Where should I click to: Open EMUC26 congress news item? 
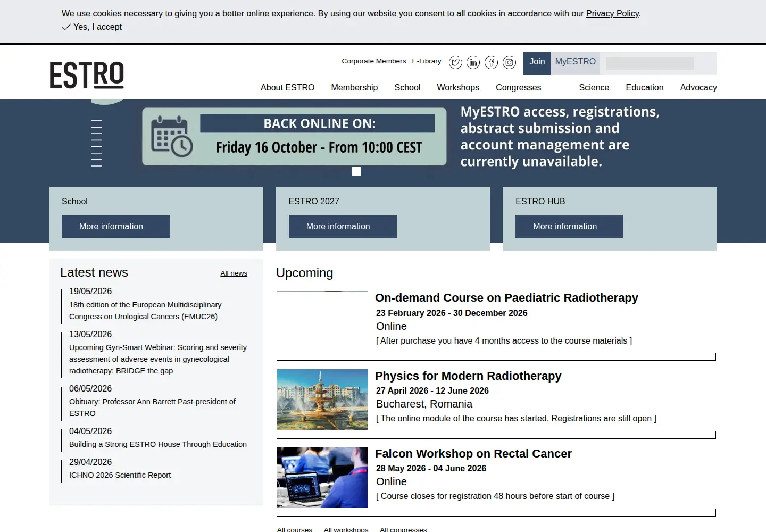pyautogui.click(x=145, y=311)
